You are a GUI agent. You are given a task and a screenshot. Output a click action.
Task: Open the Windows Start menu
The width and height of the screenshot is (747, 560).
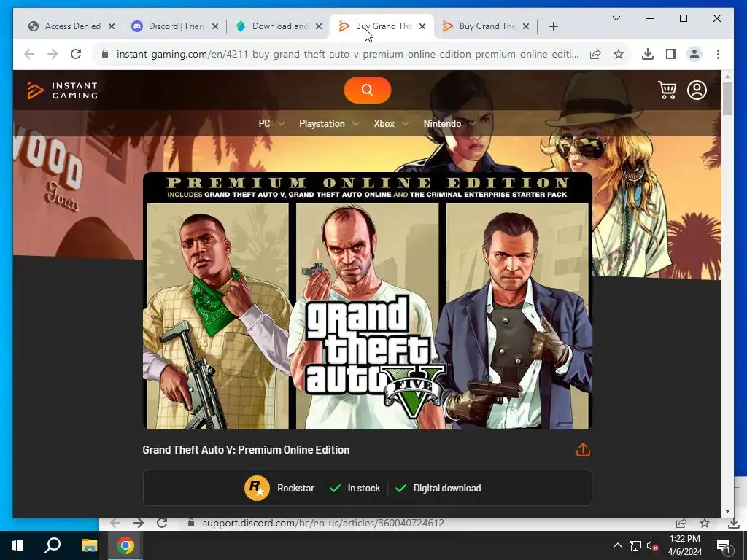click(18, 545)
